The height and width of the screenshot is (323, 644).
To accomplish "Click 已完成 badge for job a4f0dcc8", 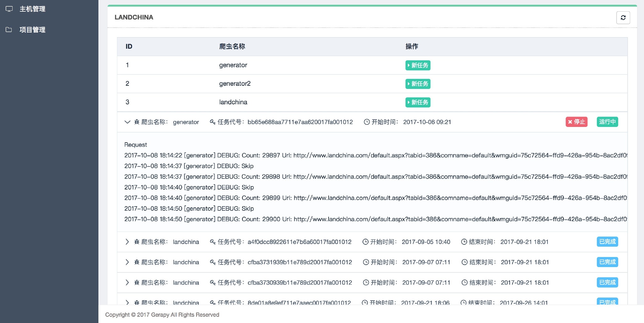I will pyautogui.click(x=607, y=242).
